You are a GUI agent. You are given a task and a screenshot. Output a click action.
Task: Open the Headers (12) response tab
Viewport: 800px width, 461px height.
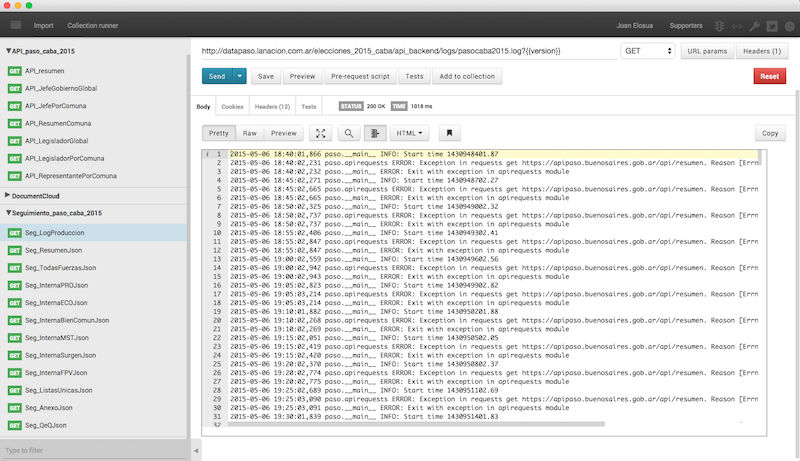(272, 107)
